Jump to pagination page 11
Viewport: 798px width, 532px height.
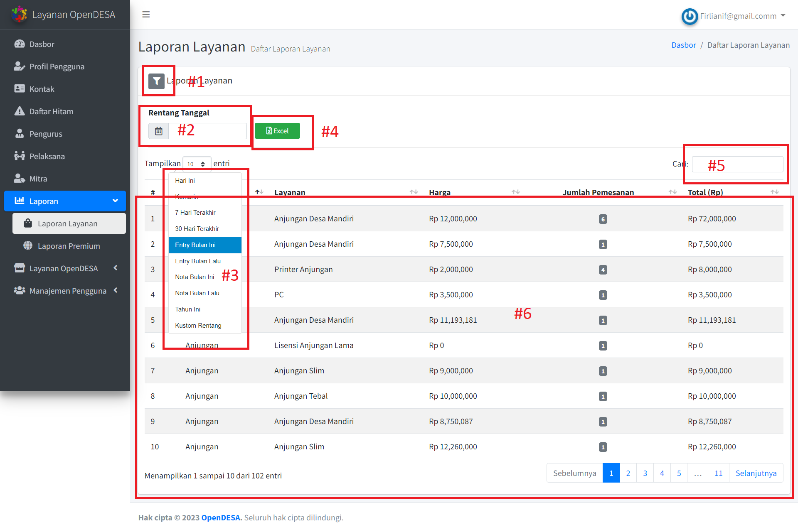tap(719, 473)
